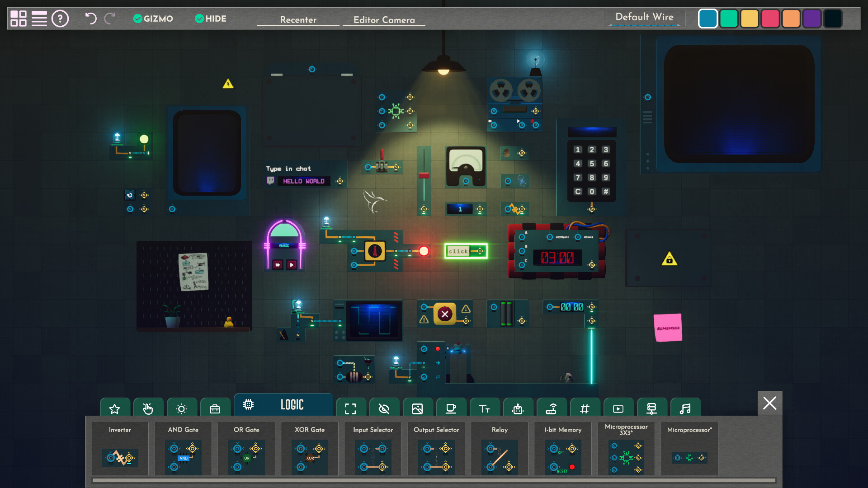The width and height of the screenshot is (868, 488).
Task: Toggle checkbox grid layout view
Action: click(17, 18)
